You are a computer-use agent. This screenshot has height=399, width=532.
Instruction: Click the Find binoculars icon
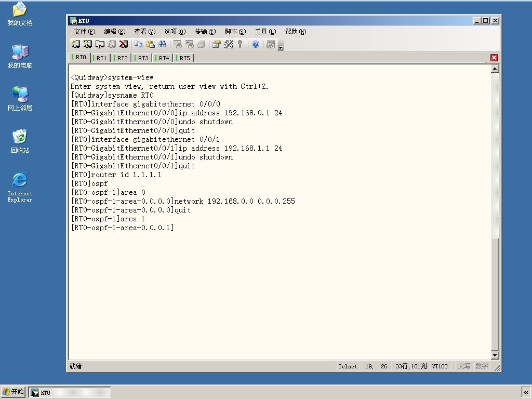pyautogui.click(x=163, y=44)
